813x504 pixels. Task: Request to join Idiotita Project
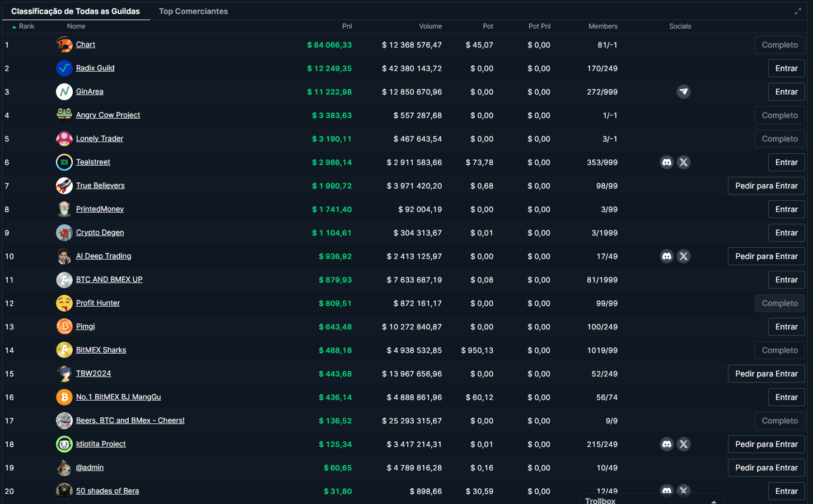(767, 444)
